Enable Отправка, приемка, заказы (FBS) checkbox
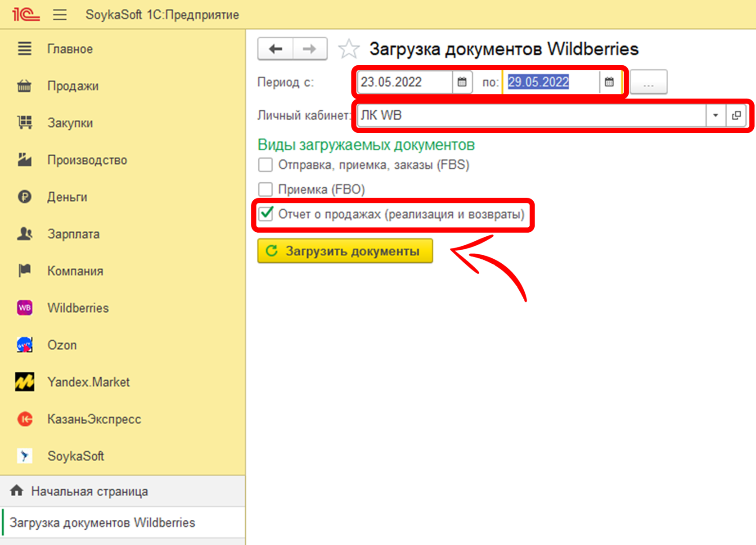This screenshot has width=756, height=545. point(265,165)
